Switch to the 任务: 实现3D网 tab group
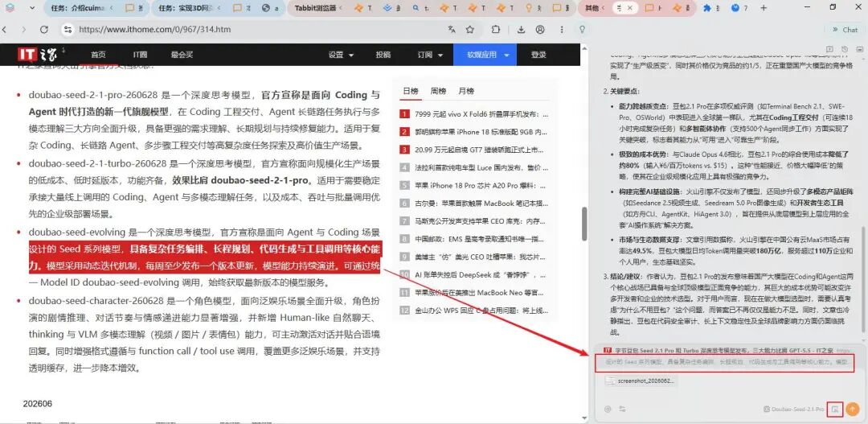Image resolution: width=868 pixels, height=424 pixels. pyautogui.click(x=187, y=8)
